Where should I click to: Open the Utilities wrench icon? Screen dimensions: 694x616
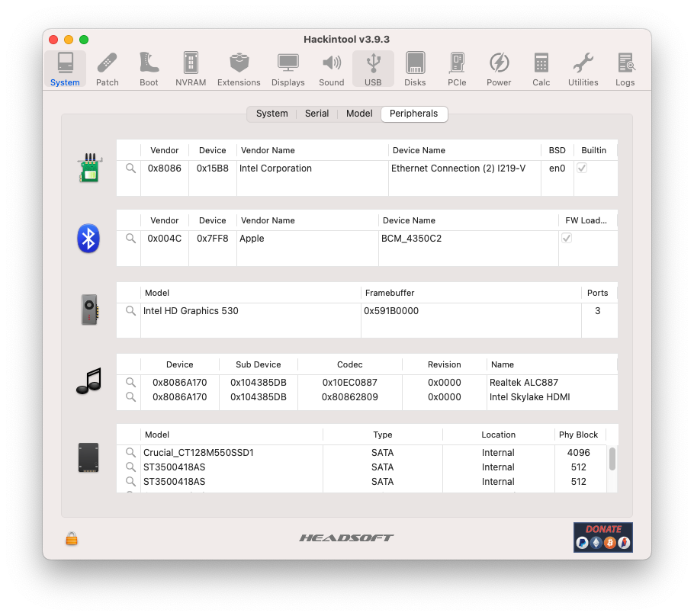coord(583,68)
